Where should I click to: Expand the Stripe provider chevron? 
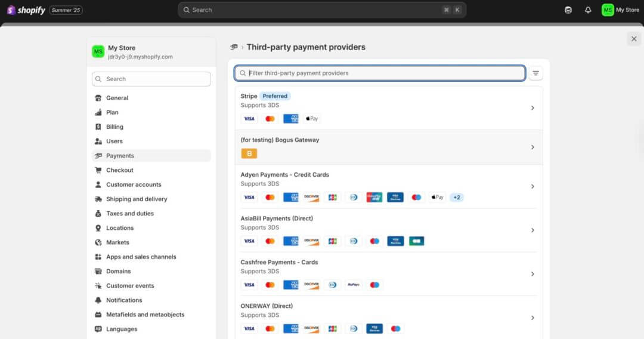pyautogui.click(x=532, y=107)
